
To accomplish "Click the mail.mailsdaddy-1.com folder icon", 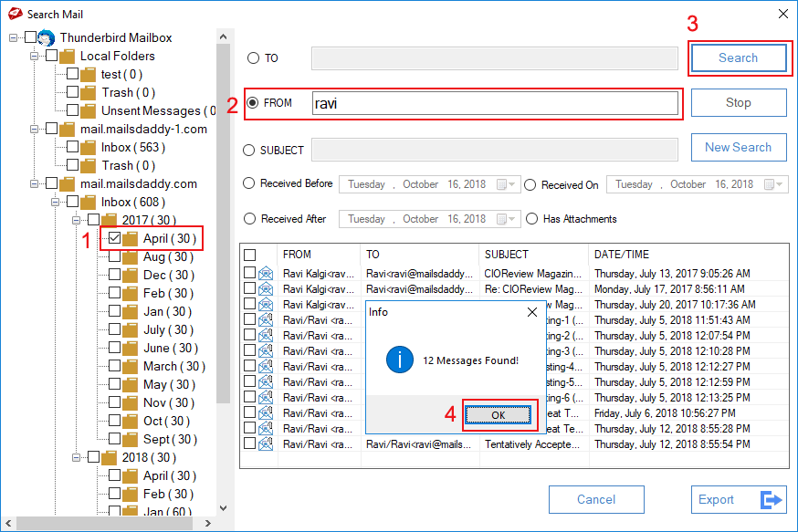I will coord(68,130).
